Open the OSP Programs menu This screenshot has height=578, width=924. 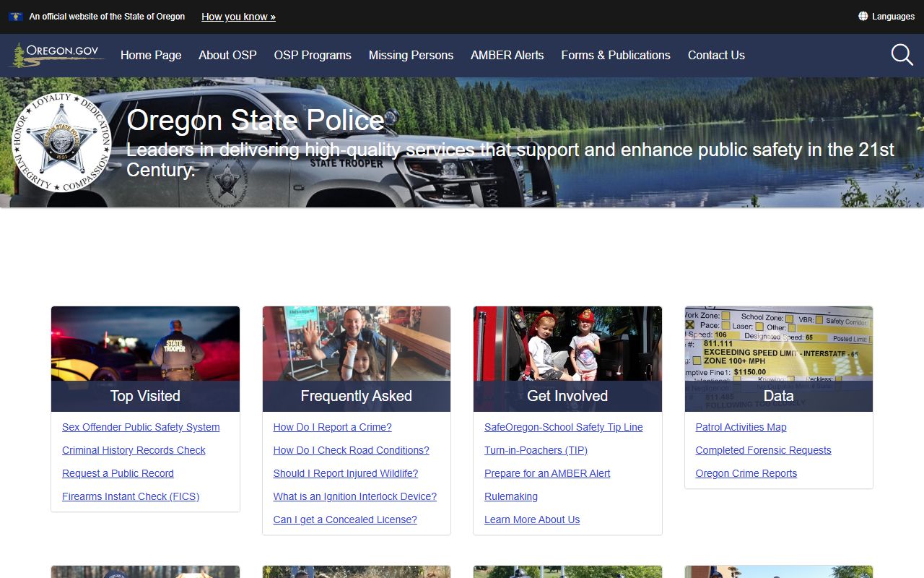pos(313,55)
